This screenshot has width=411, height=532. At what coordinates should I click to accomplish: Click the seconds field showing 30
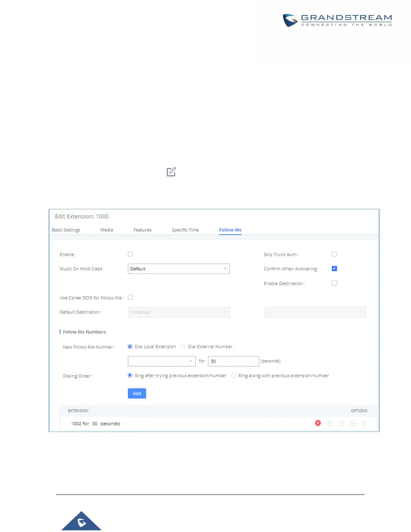tap(233, 361)
